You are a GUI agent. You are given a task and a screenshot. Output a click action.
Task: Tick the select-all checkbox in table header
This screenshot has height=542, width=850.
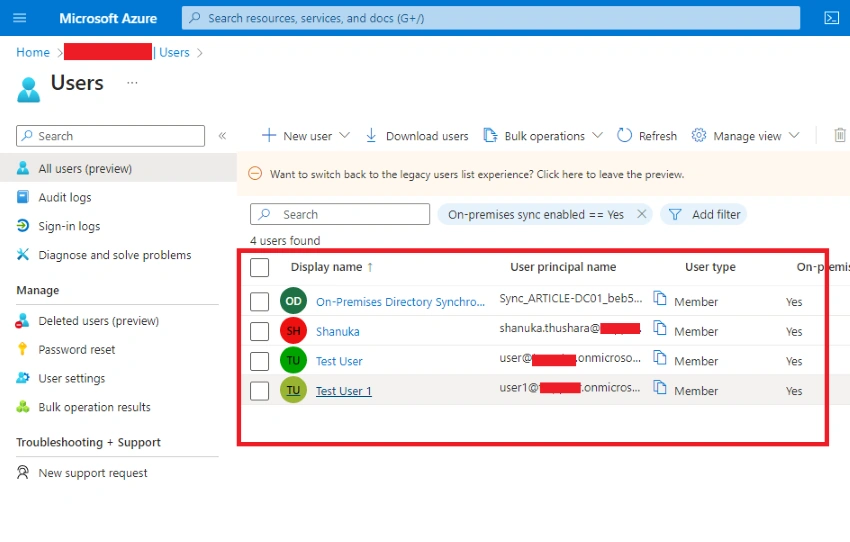260,267
